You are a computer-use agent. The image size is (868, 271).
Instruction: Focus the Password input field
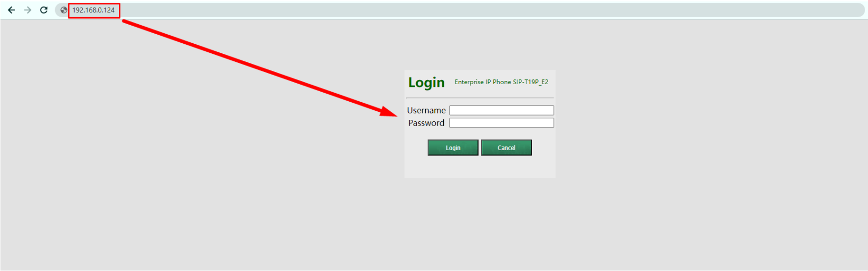(502, 123)
